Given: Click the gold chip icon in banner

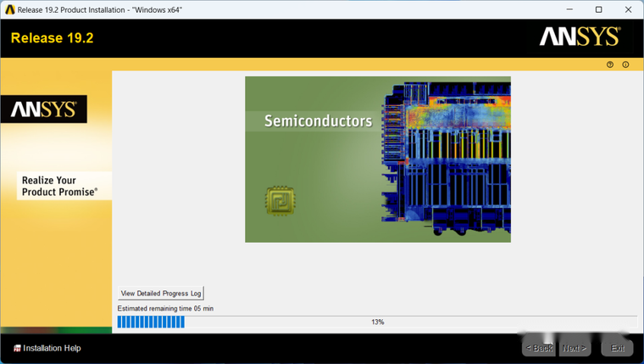Looking at the screenshot, I should 280,201.
